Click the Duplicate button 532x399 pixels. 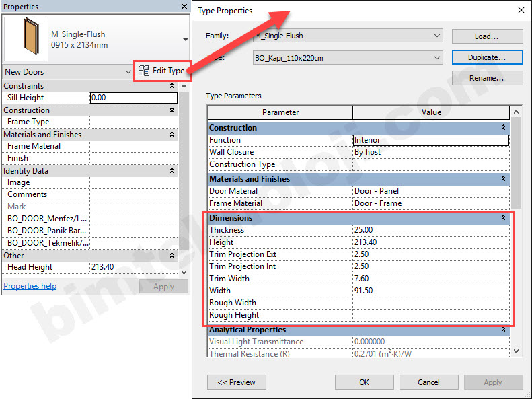[487, 57]
